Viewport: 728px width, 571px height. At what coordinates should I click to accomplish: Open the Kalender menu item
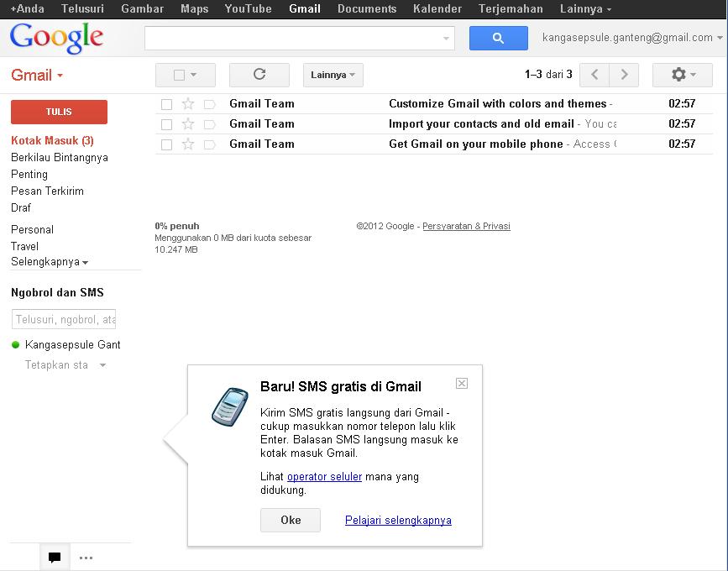(x=437, y=9)
